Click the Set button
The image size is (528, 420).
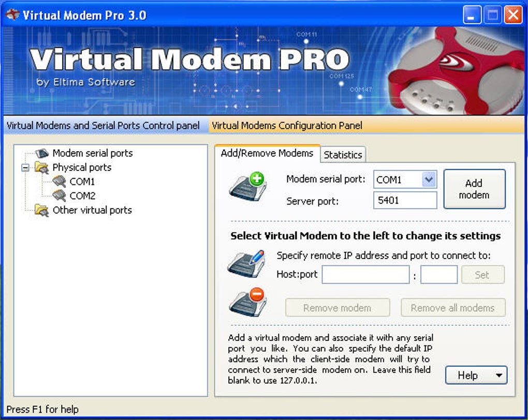[482, 275]
